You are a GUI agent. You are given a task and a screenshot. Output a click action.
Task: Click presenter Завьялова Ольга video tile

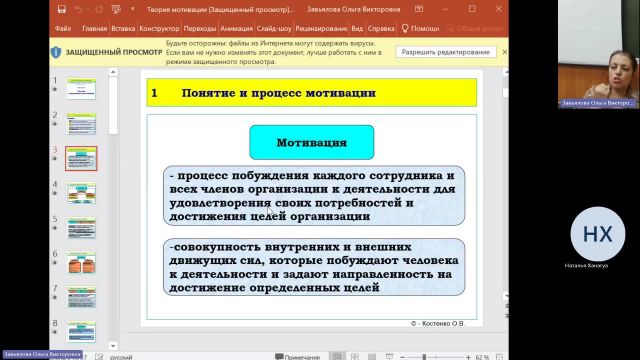click(x=599, y=54)
